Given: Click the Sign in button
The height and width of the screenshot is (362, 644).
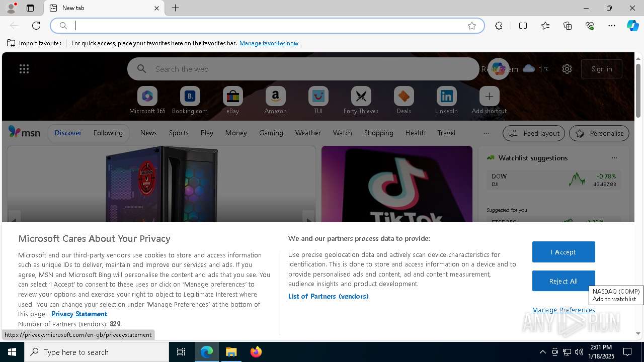Looking at the screenshot, I should pyautogui.click(x=602, y=69).
